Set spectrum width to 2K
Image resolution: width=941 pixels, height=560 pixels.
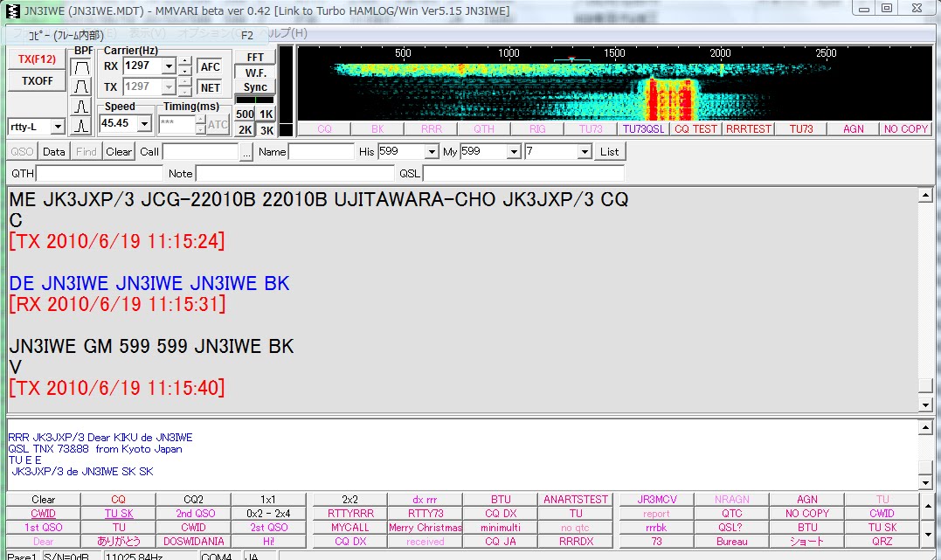pos(245,129)
